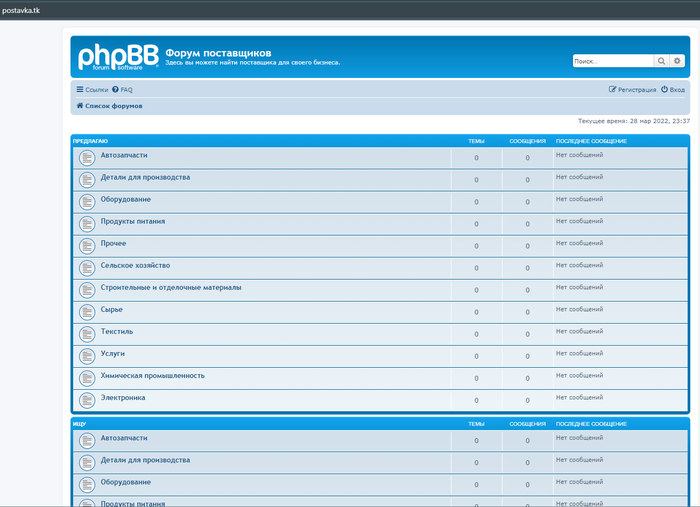Screen dimensions: 700x507
Task: Click forum icon for Продукты питания in Предлагаю
Action: pos(87,224)
